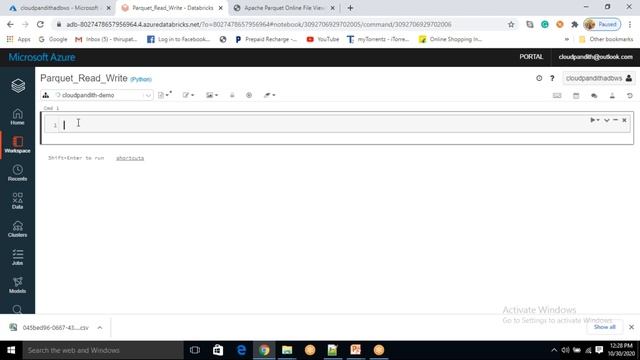Open a new browser tab
640x360 pixels.
350,8
